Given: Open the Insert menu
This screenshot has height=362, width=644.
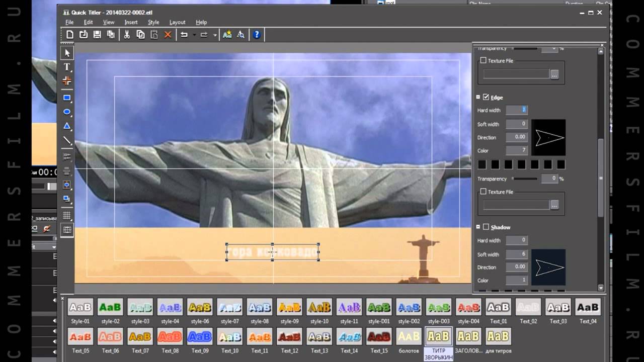Looking at the screenshot, I should (131, 22).
